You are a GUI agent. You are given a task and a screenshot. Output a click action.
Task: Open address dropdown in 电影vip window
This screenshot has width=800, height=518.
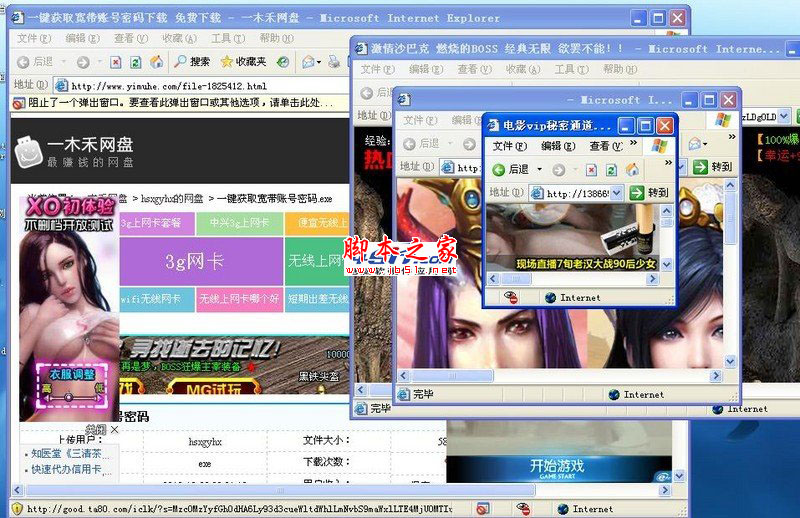(616, 193)
